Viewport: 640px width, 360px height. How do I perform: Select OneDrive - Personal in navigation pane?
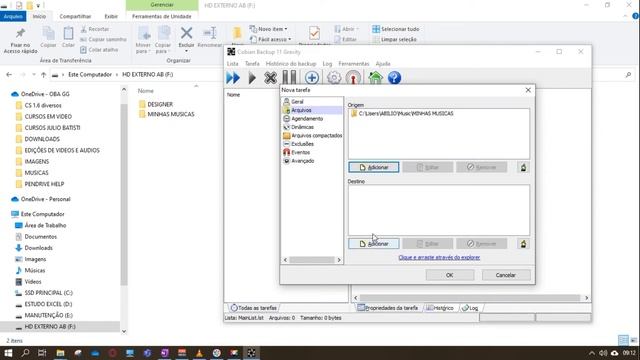(x=45, y=199)
